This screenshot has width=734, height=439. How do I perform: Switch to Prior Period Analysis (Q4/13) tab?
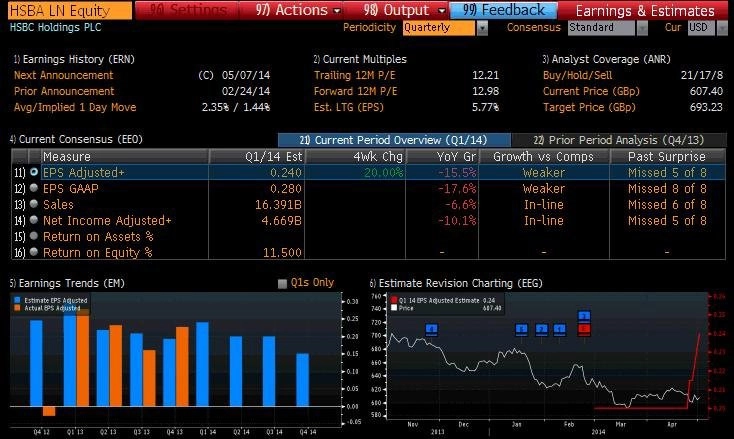[x=618, y=140]
